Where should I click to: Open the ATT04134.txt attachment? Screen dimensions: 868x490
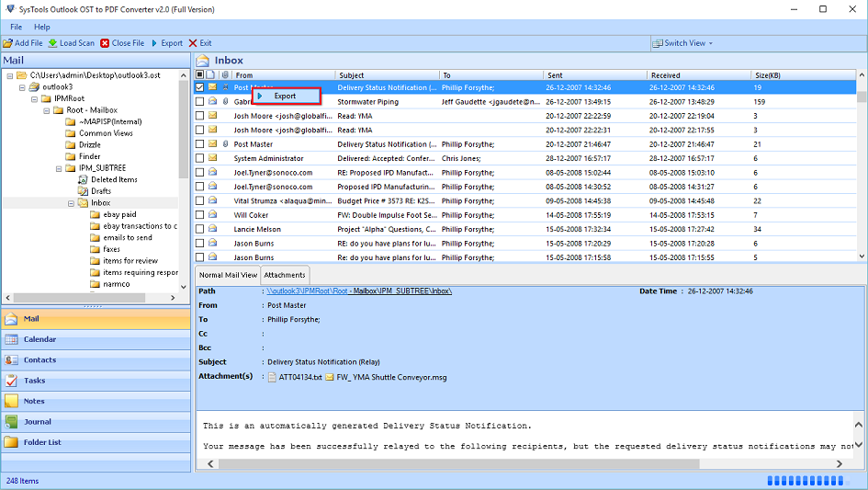pos(295,378)
